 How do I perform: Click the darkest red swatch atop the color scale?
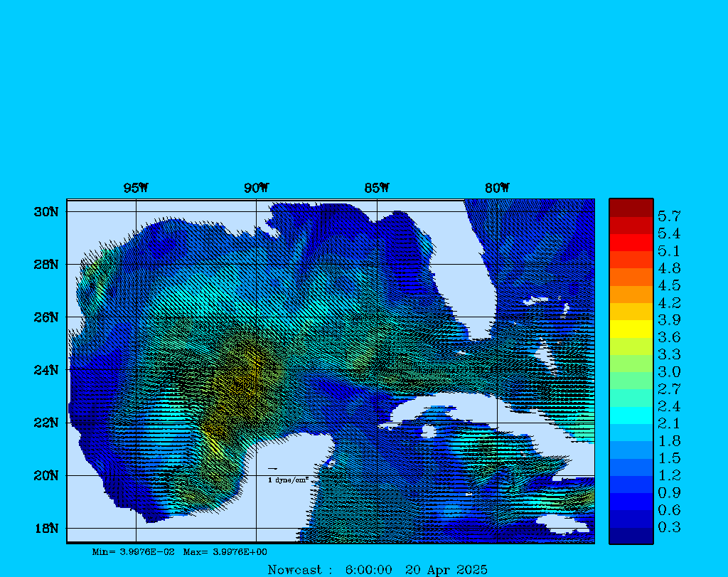pyautogui.click(x=631, y=207)
